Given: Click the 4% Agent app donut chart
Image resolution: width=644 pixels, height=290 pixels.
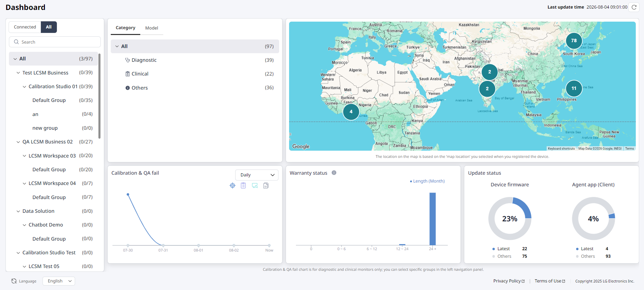Looking at the screenshot, I should tap(593, 219).
